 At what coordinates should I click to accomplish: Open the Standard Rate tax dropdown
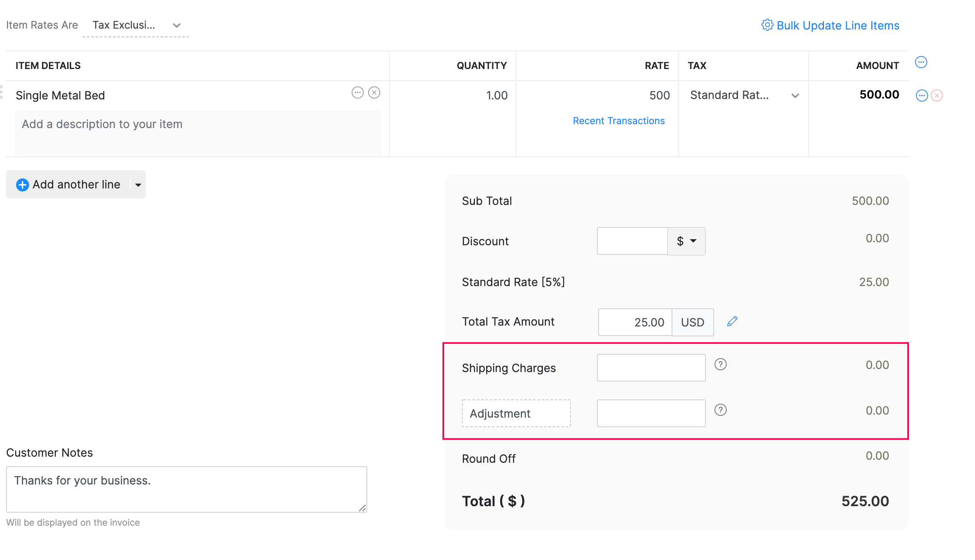point(795,96)
